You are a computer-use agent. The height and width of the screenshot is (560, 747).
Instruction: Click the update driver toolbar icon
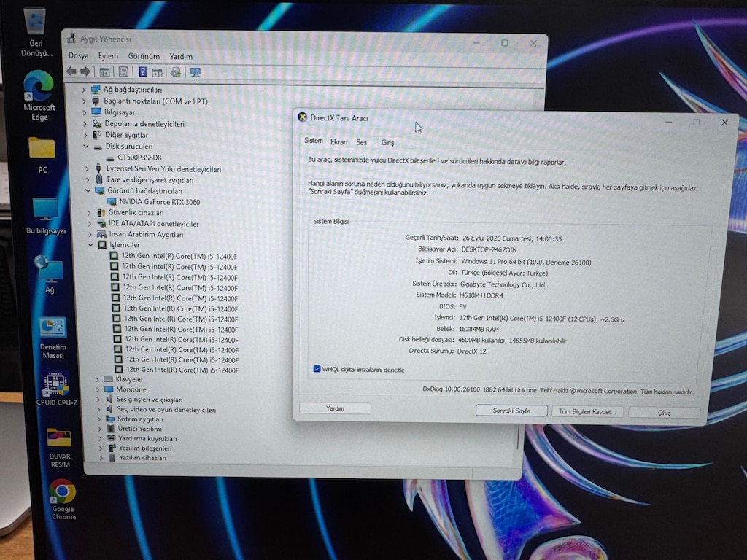(176, 72)
